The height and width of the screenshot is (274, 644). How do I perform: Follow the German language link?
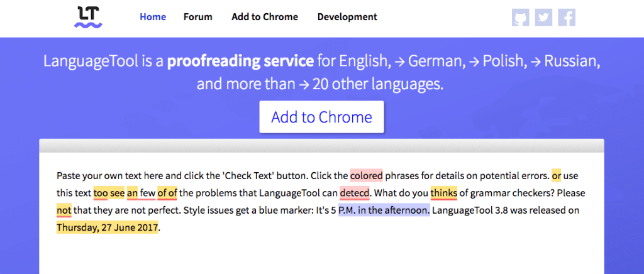click(x=431, y=62)
